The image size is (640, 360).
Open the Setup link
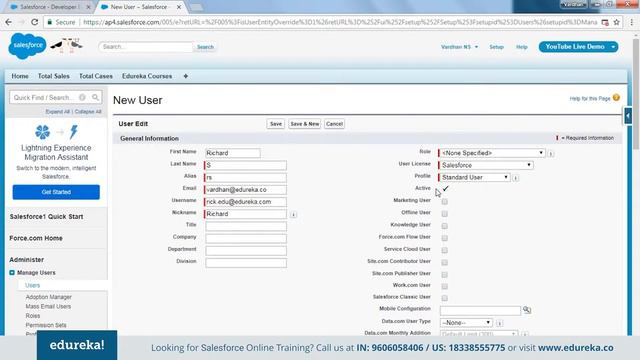496,47
